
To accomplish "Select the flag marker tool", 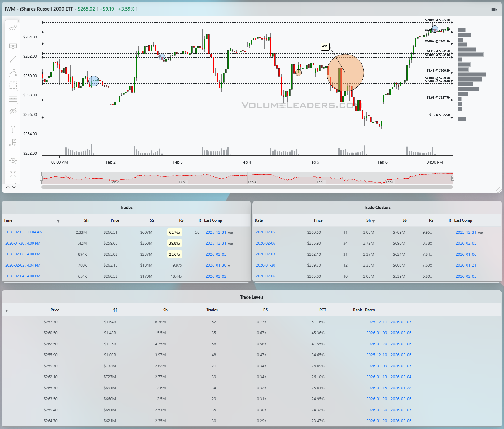I will point(13,143).
